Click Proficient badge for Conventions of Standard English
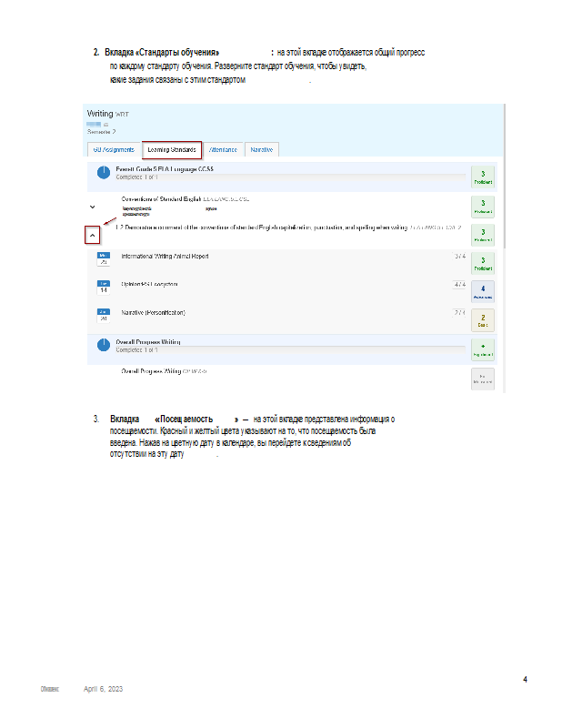562x728 pixels. (x=483, y=207)
